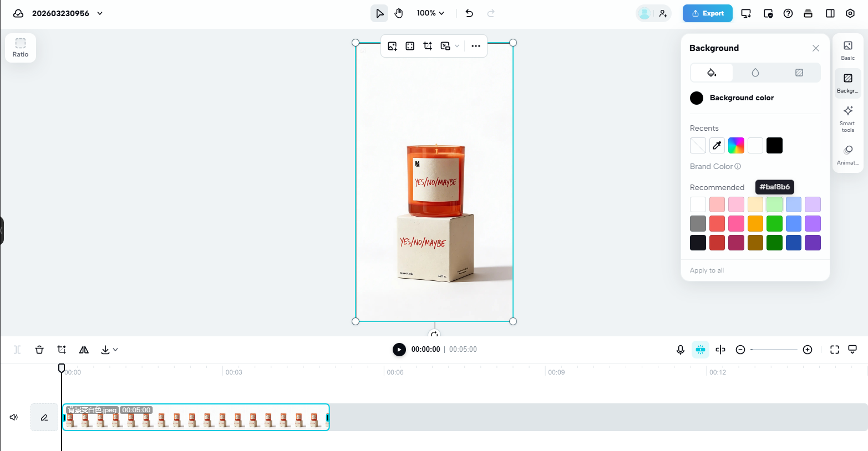The image size is (868, 451).
Task: Click the Export button
Action: pos(708,13)
